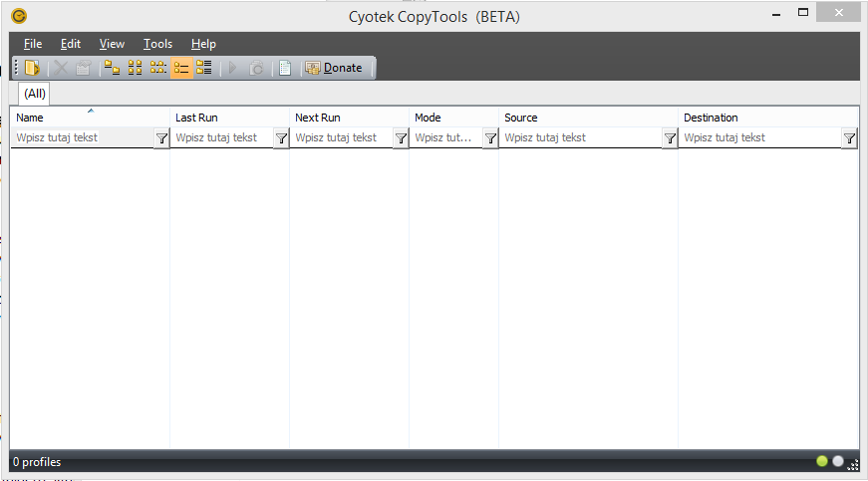Viewport: 868px width, 481px height.
Task: Open the Mode column filter dropdown
Action: click(x=490, y=138)
